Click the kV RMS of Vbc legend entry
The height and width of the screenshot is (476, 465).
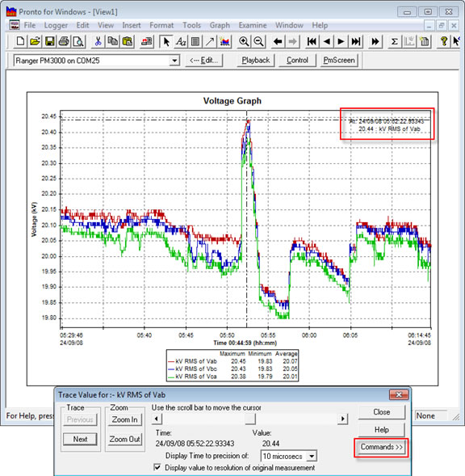[192, 369]
